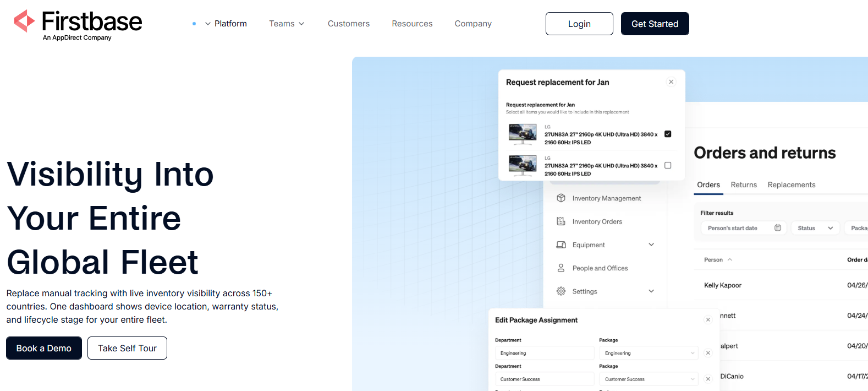This screenshot has width=868, height=391.
Task: Expand the Equipment section chevron
Action: [x=651, y=245]
